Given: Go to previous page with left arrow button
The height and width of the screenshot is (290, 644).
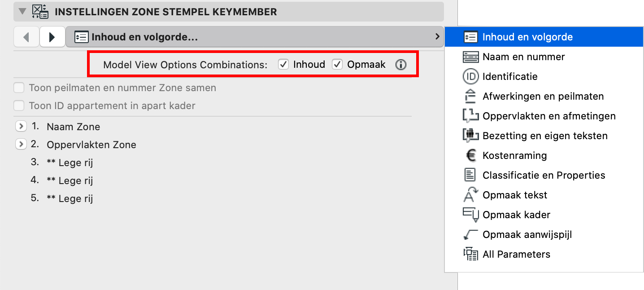Looking at the screenshot, I should click(26, 37).
